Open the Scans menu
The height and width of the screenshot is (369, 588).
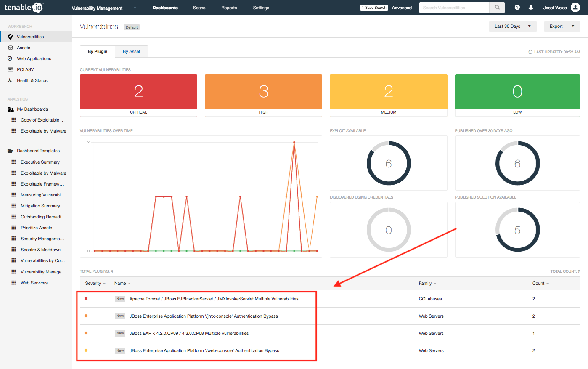[199, 8]
